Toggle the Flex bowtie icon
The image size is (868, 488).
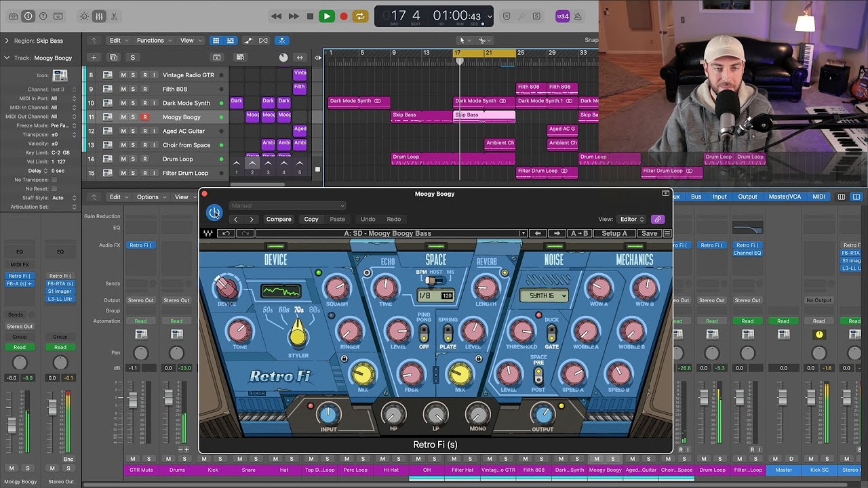coord(263,41)
